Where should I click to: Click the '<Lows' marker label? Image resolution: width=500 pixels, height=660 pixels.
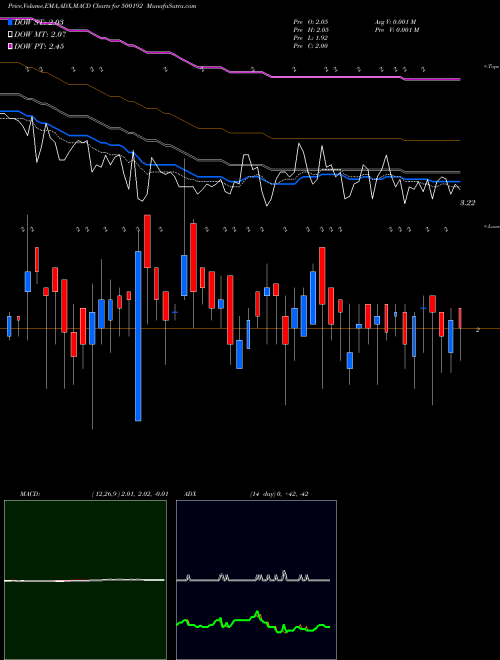[x=491, y=227]
